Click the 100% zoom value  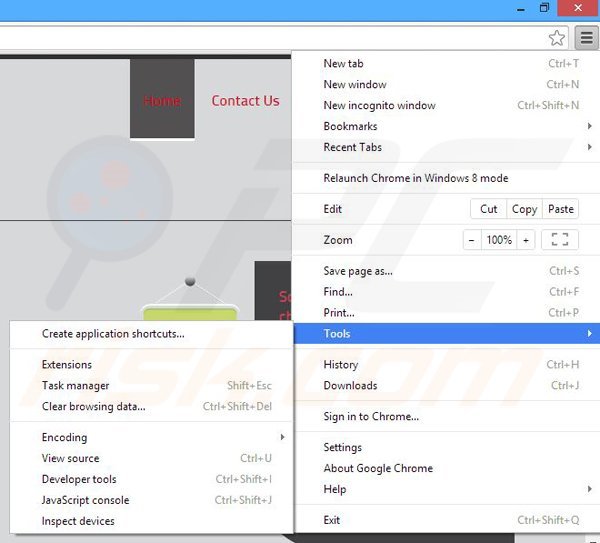coord(499,240)
